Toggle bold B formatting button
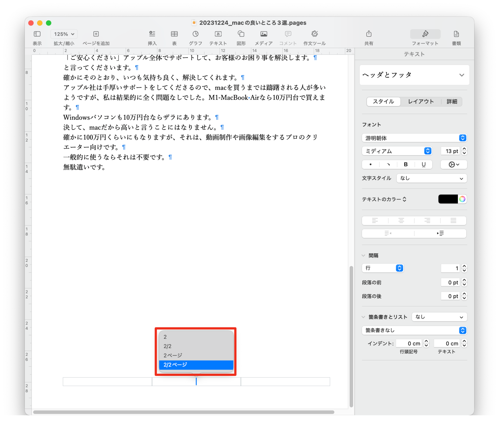This screenshot has height=448, width=499. 405,164
